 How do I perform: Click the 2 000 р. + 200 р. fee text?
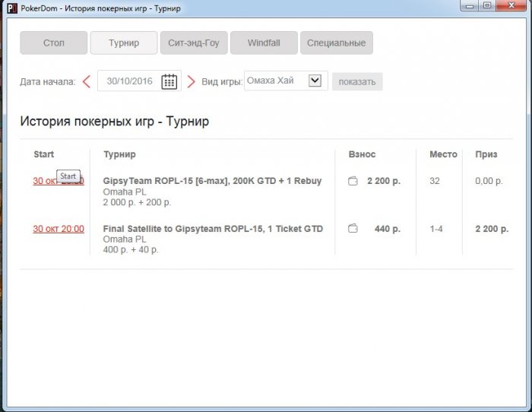click(x=137, y=202)
